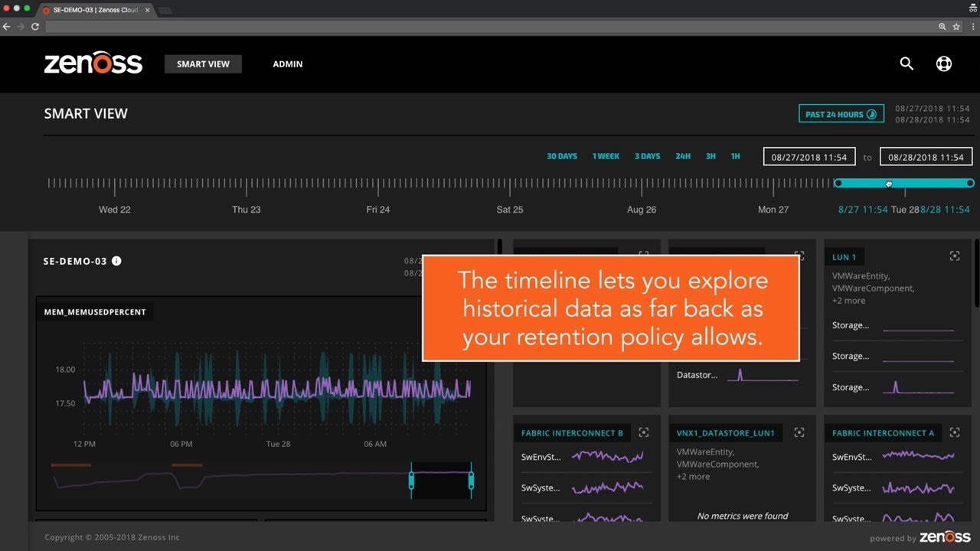Open the help lifebuoy icon
The width and height of the screenshot is (980, 551).
coord(944,64)
